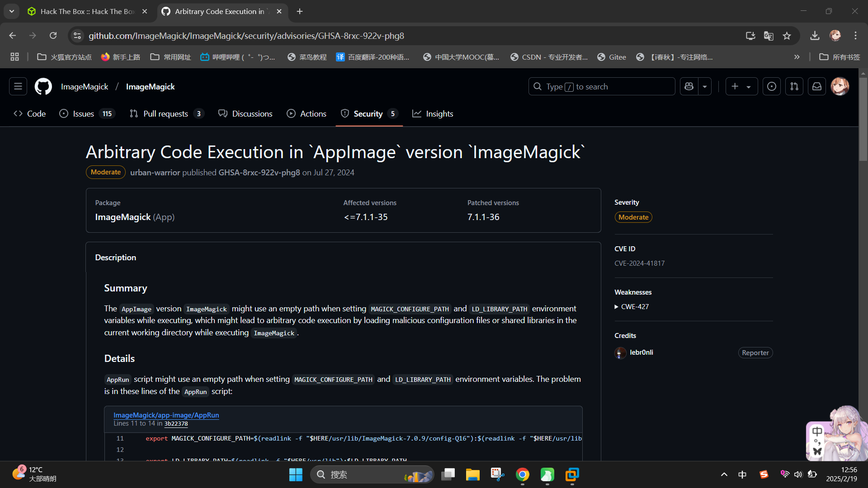Open the ImageMagick repository link in the breadcrumb
Viewport: 868px width, 488px height.
(x=150, y=87)
